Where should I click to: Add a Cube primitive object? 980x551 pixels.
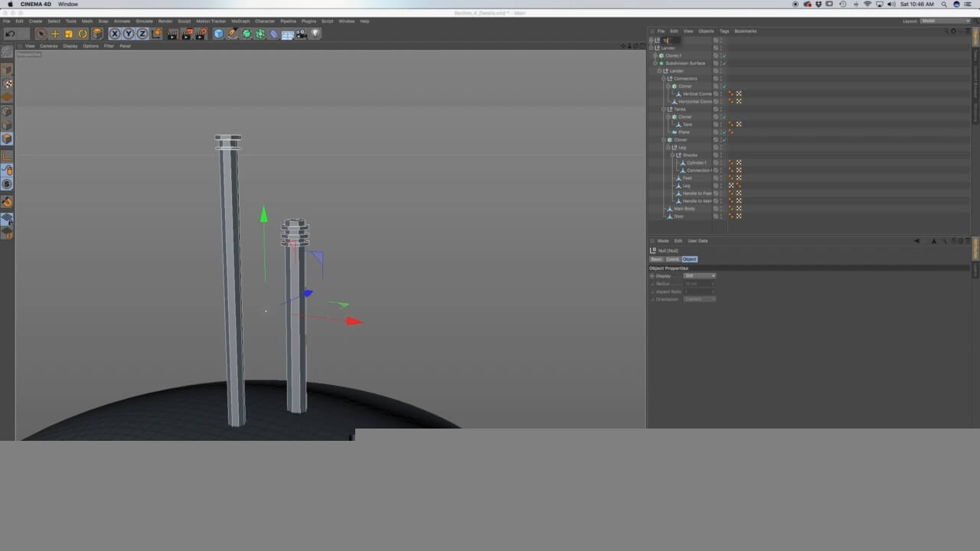[218, 34]
